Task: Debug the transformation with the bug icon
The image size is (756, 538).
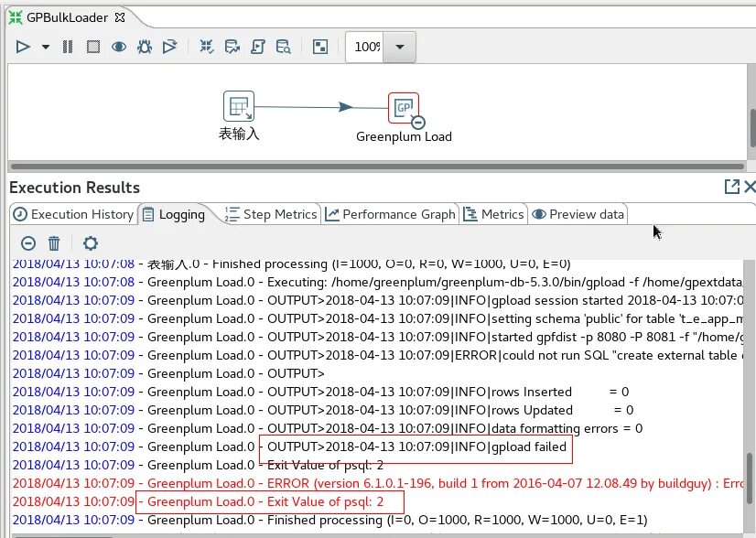Action: (x=145, y=47)
